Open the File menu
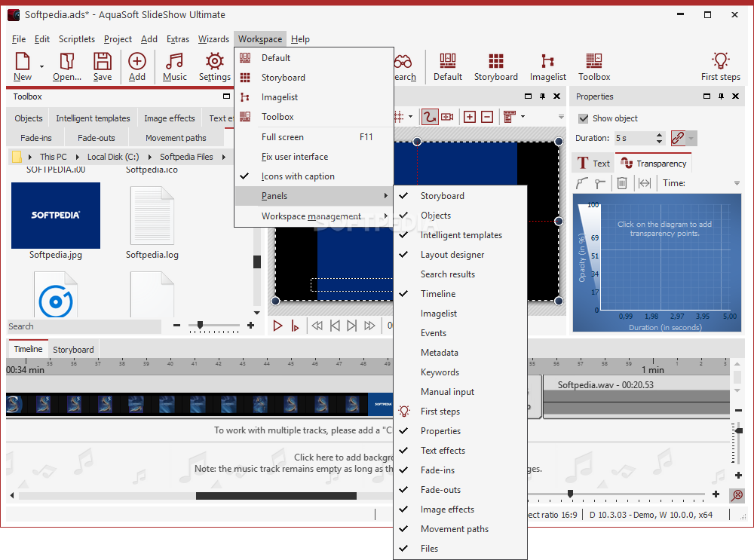 tap(19, 39)
